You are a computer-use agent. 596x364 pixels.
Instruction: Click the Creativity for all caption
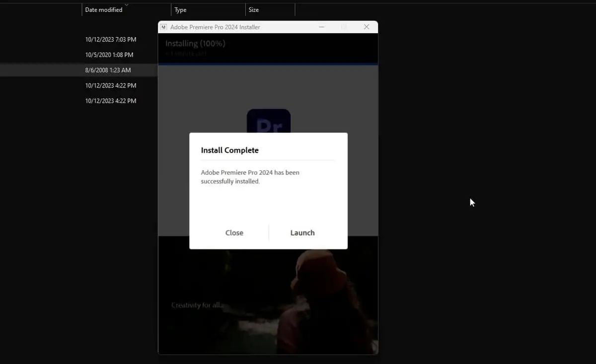pyautogui.click(x=195, y=305)
